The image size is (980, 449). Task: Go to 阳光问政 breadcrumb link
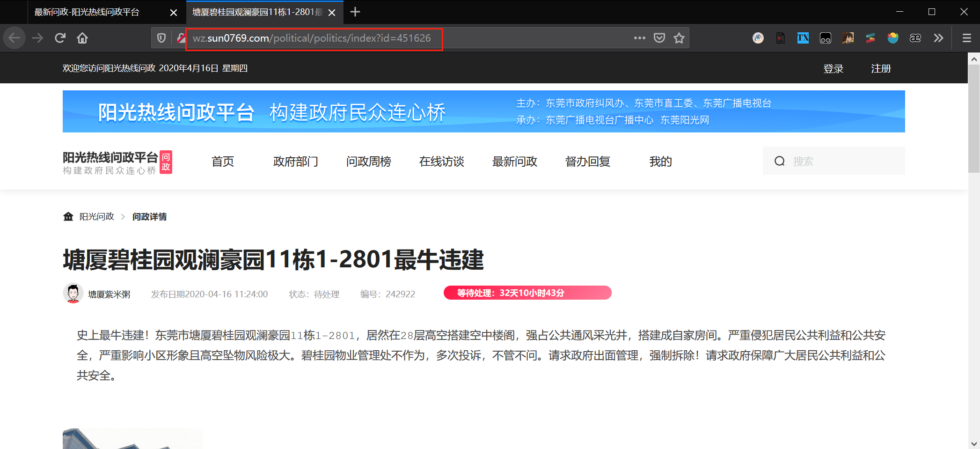tap(97, 216)
